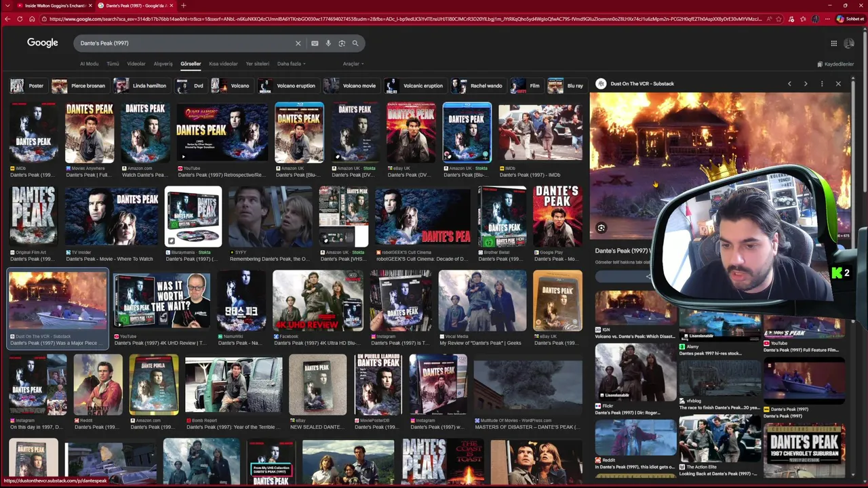Switch to the Tümü results tab
This screenshot has width=868, height=488.
[x=113, y=64]
